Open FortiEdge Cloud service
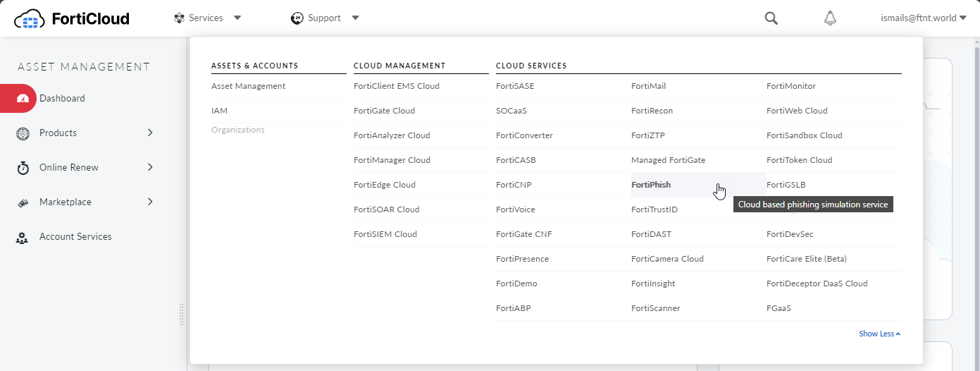The image size is (980, 371). pos(385,185)
